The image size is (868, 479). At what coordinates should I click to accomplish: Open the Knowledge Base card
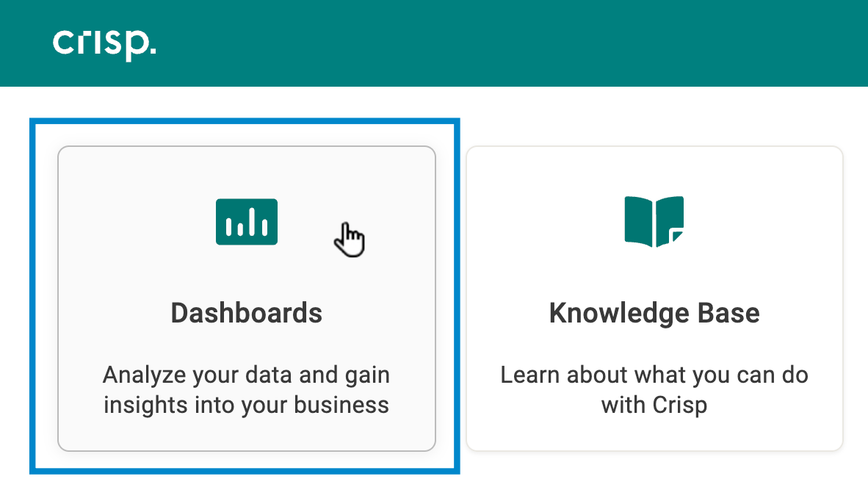tap(654, 298)
